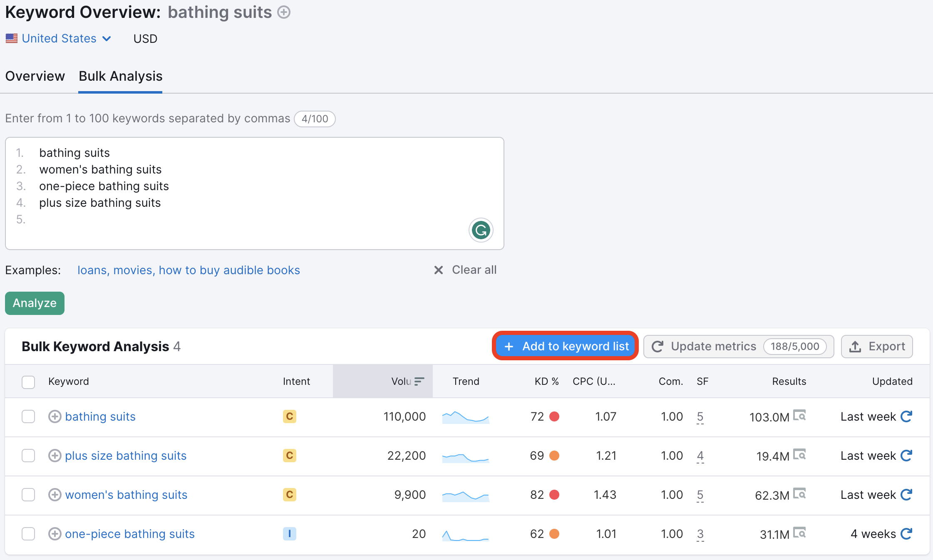Click the Add to keyword list button
The height and width of the screenshot is (560, 933).
click(x=566, y=346)
